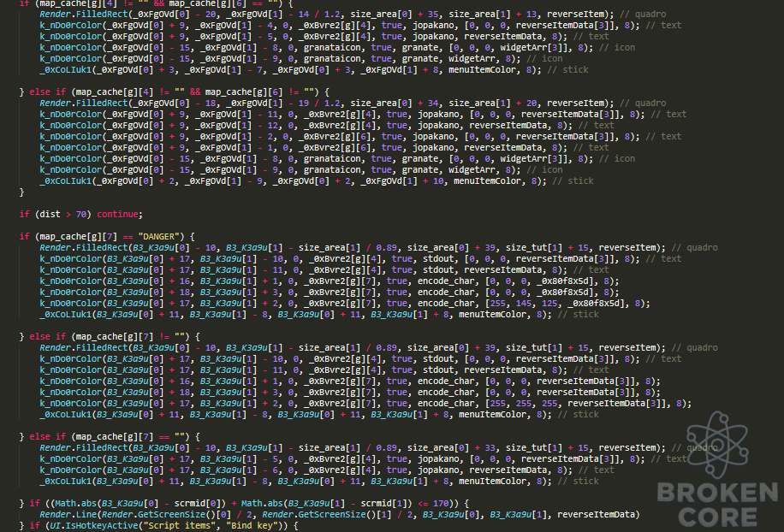Click the "14 / 1.2" expression
784x532 pixels.
click(319, 14)
